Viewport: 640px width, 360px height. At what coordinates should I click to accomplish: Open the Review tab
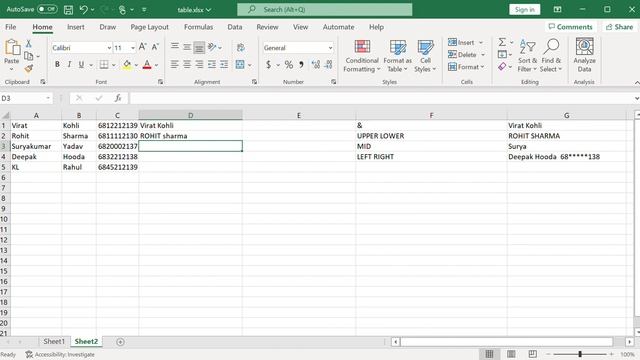tap(267, 27)
